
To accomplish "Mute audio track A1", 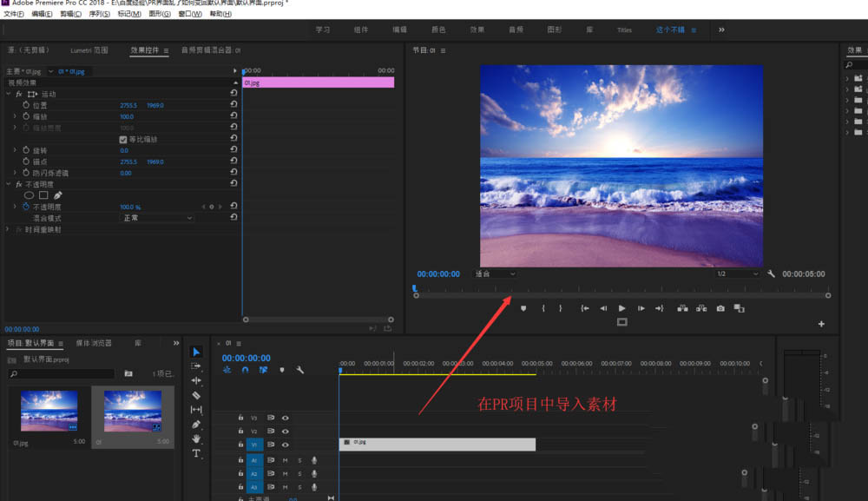I will (x=285, y=460).
